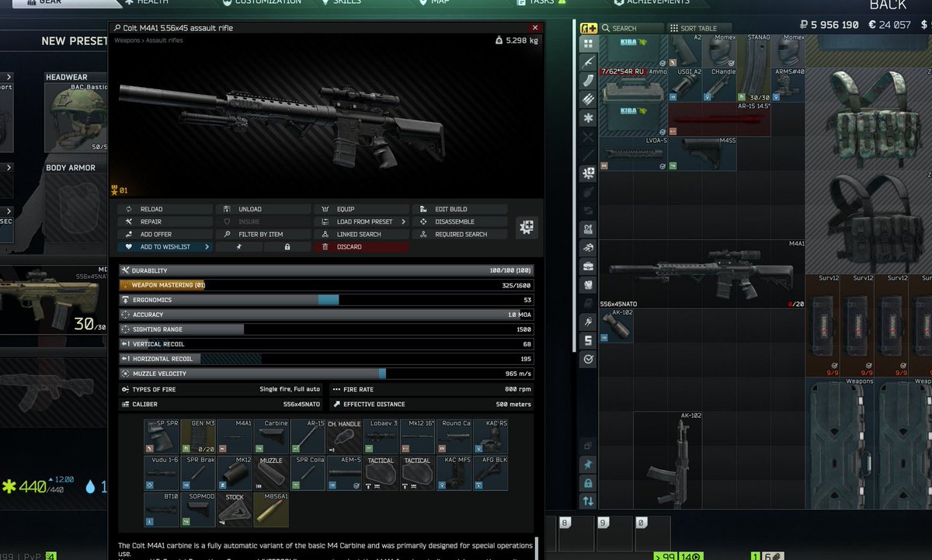The height and width of the screenshot is (560, 932).
Task: Select the checkmark quest items filter icon
Action: (x=588, y=359)
